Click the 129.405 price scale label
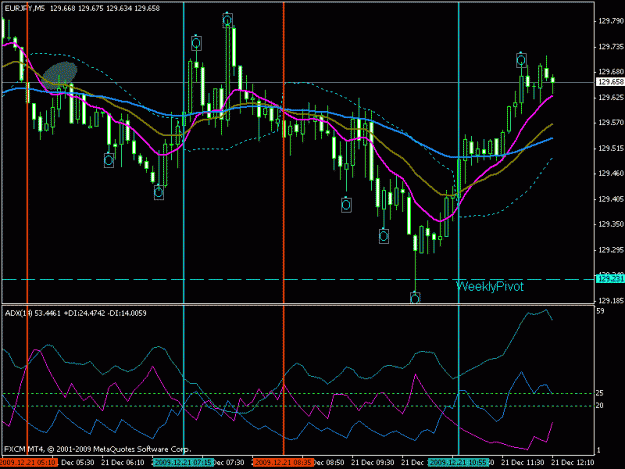This screenshot has width=625, height=469. pos(610,199)
